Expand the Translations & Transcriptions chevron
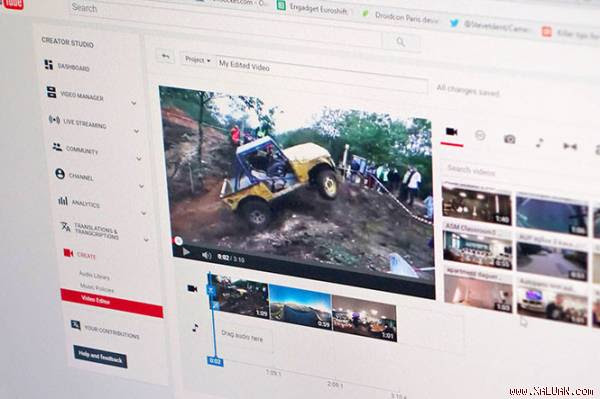This screenshot has width=600, height=399. (146, 240)
